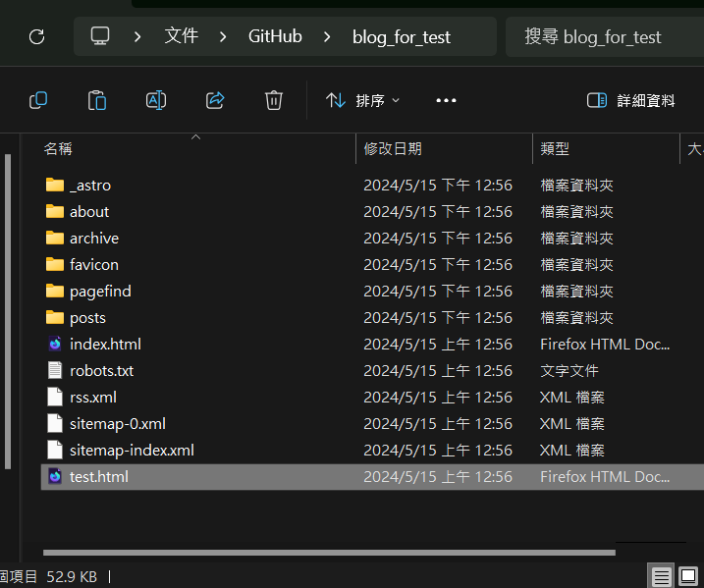This screenshot has height=588, width=704.
Task: Click the file icon of sitemap-0.xml
Action: tap(55, 423)
